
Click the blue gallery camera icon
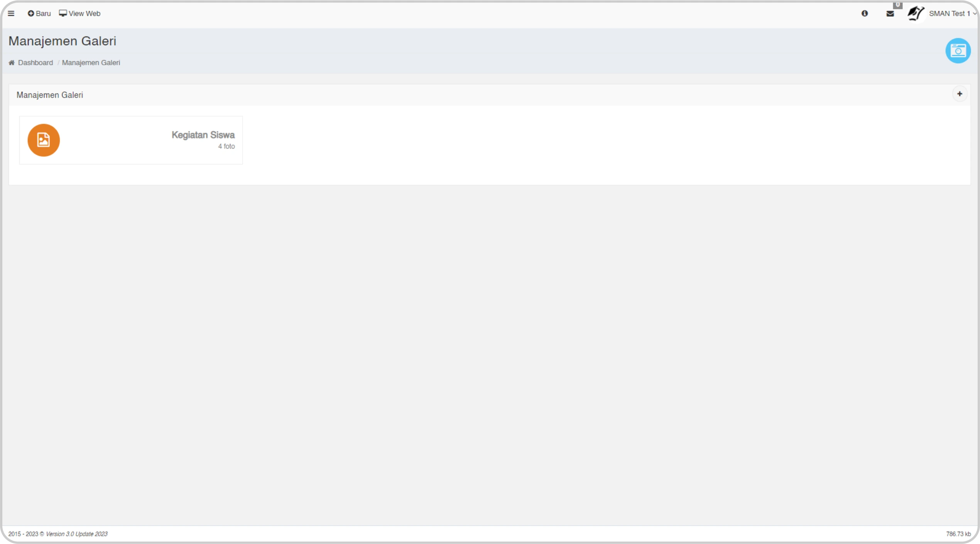click(x=958, y=51)
